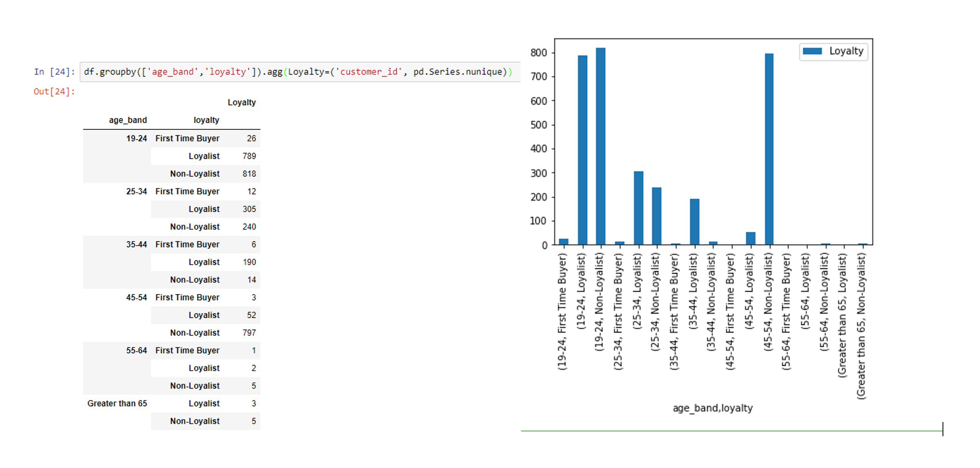Viewport: 980px width, 468px height.
Task: Click the Loyalty column header in table
Action: pyautogui.click(x=242, y=103)
